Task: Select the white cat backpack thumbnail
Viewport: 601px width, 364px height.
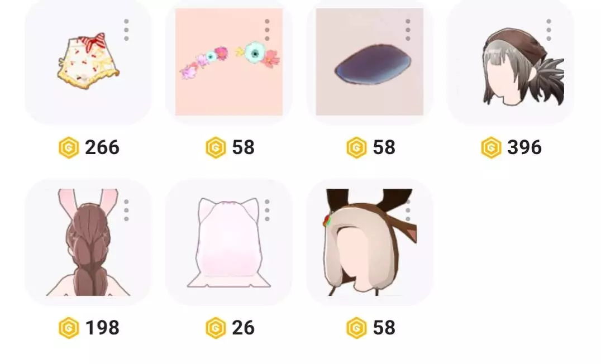Action: (229, 242)
